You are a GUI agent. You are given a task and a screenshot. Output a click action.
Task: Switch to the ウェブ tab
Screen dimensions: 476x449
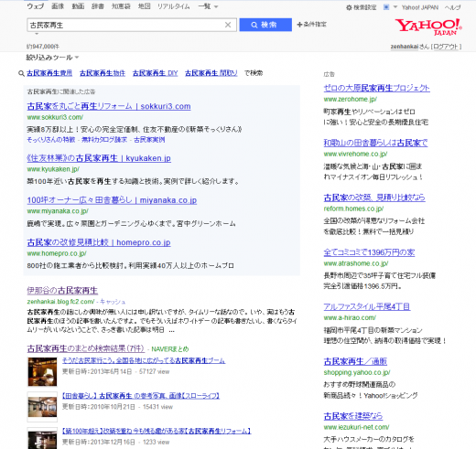coord(36,6)
